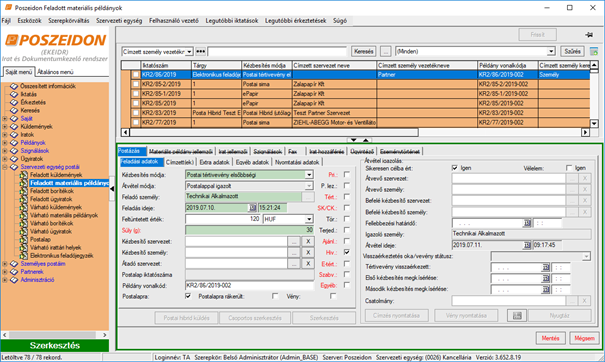Click the three-dots button beside search type combo
The width and height of the screenshot is (605, 362).
(x=200, y=51)
